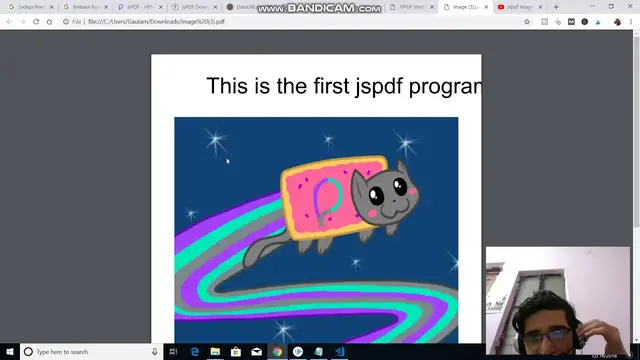Click the dark circle extension icon

click(584, 22)
